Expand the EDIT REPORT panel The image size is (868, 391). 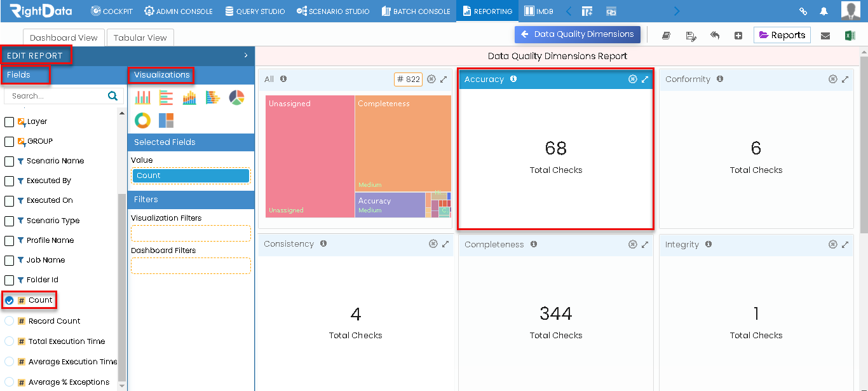pos(246,55)
